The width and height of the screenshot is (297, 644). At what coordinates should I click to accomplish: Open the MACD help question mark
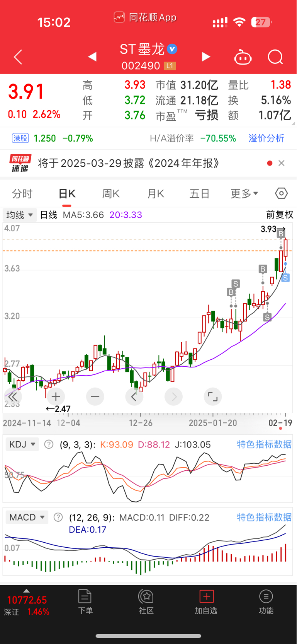pos(58,517)
